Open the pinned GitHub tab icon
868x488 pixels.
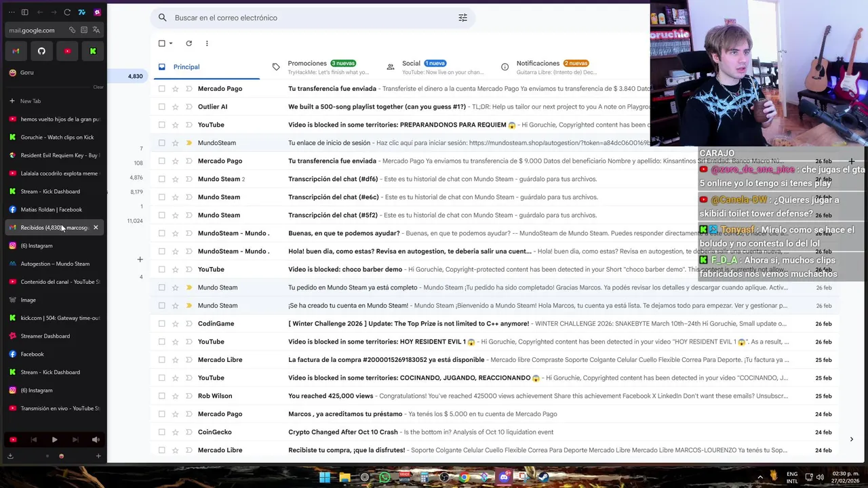(41, 51)
